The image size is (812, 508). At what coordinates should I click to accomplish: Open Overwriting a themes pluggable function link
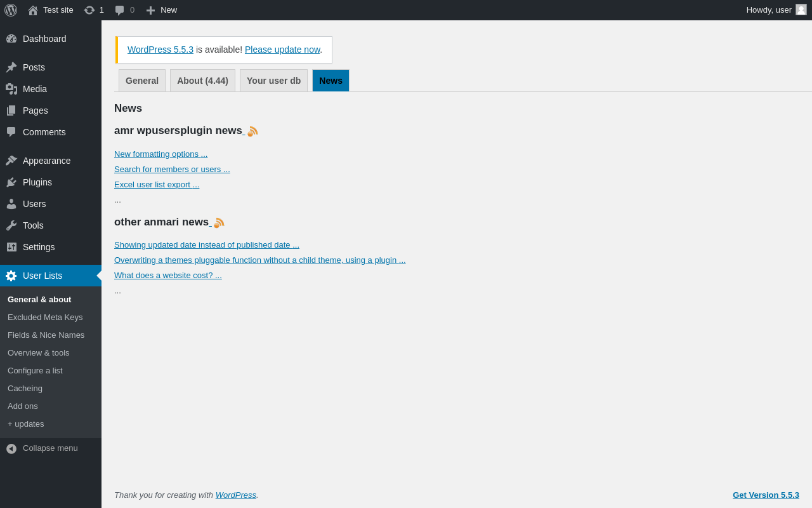pyautogui.click(x=260, y=260)
